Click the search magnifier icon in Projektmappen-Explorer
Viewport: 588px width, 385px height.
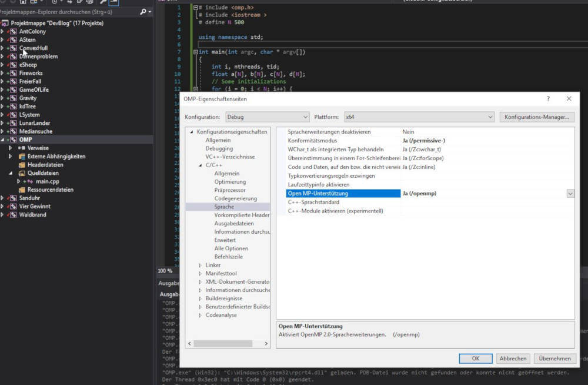coord(143,12)
